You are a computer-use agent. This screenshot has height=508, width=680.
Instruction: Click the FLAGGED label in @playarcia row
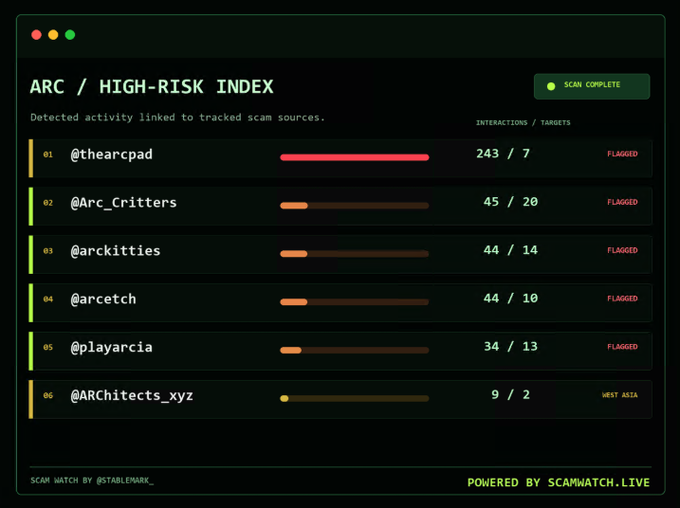(622, 346)
